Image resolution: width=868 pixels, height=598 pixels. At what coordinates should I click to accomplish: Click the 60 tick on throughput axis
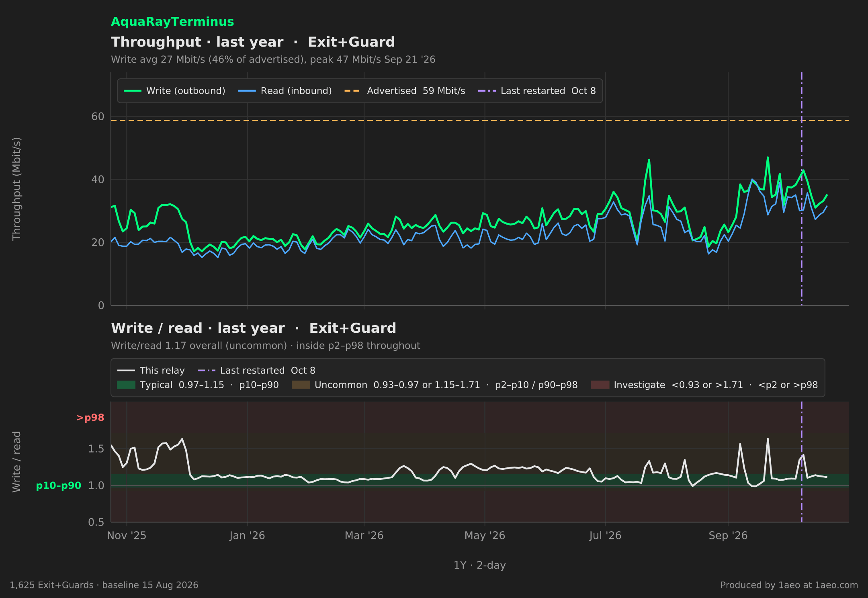[x=98, y=117]
